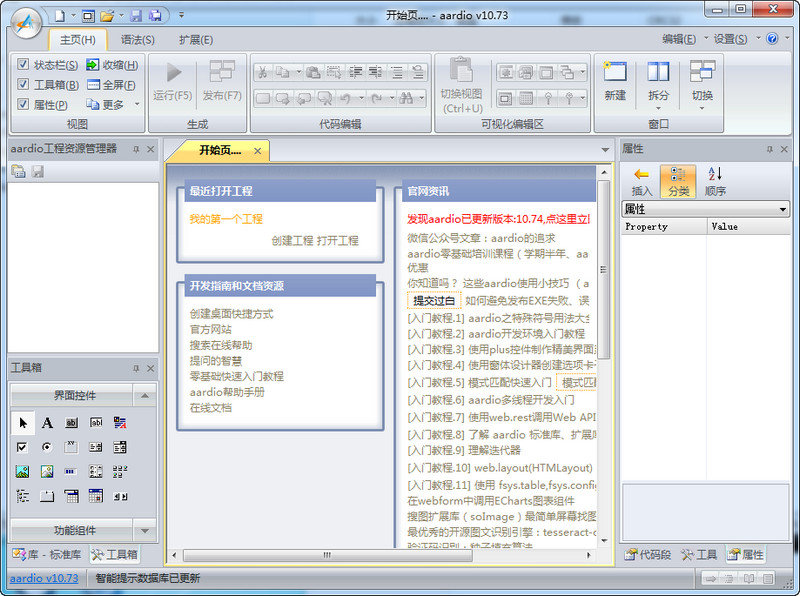
Task: Pick the checkbox control in the toolbox
Action: tap(22, 447)
